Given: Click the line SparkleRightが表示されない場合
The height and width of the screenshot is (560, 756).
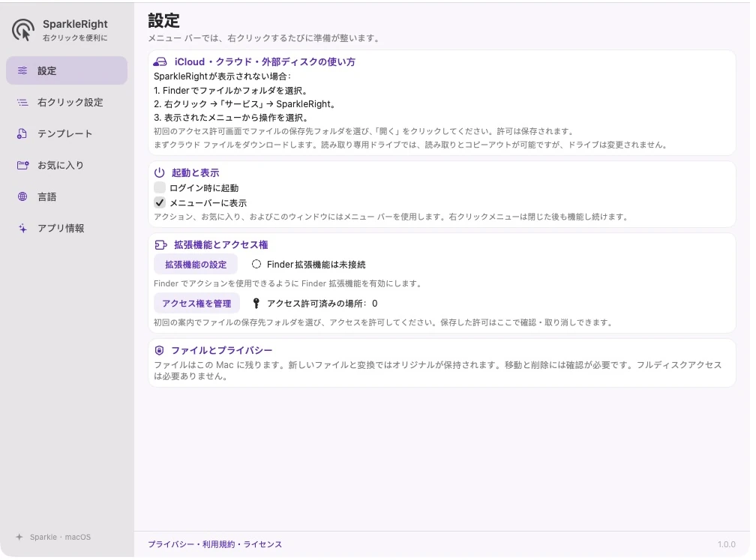Looking at the screenshot, I should pos(222,76).
